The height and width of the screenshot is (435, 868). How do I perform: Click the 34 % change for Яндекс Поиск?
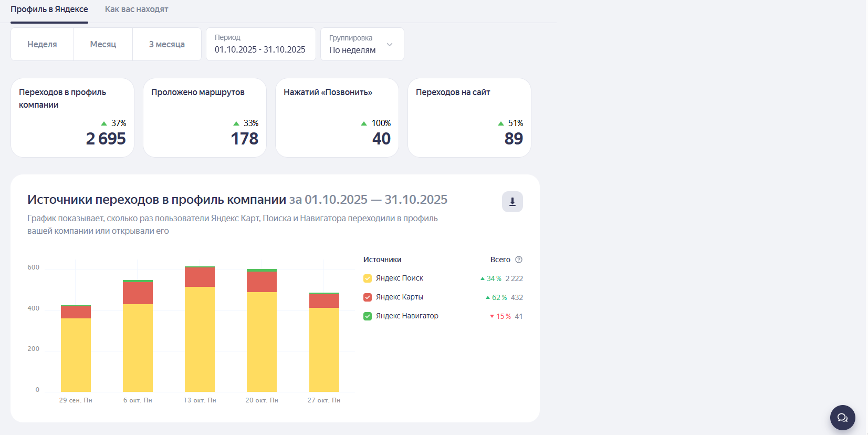point(491,278)
